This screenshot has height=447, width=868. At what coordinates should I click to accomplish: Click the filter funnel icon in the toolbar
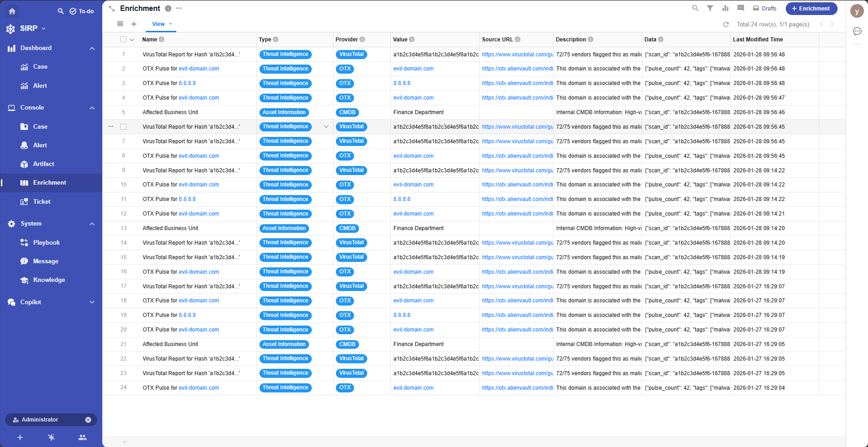pos(710,8)
